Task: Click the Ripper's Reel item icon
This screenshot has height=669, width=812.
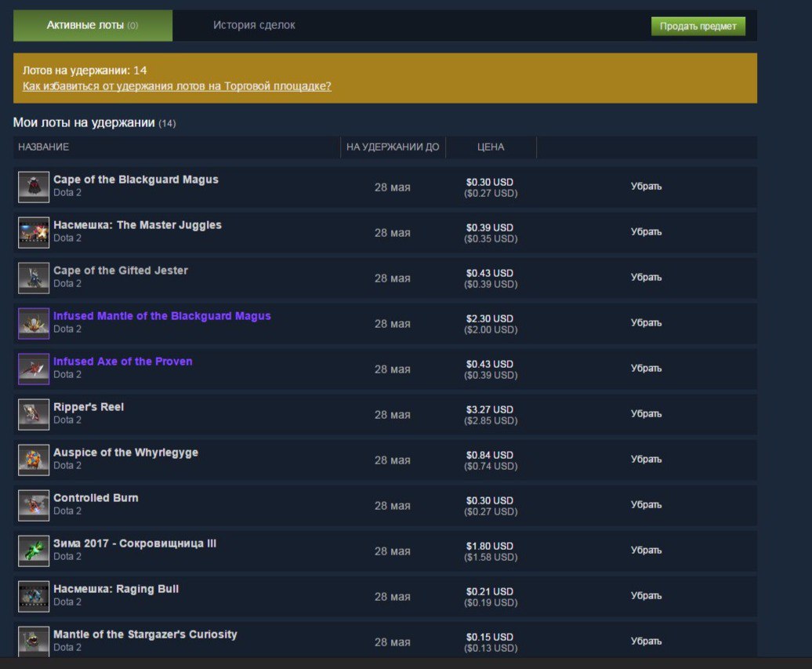Action: (34, 414)
